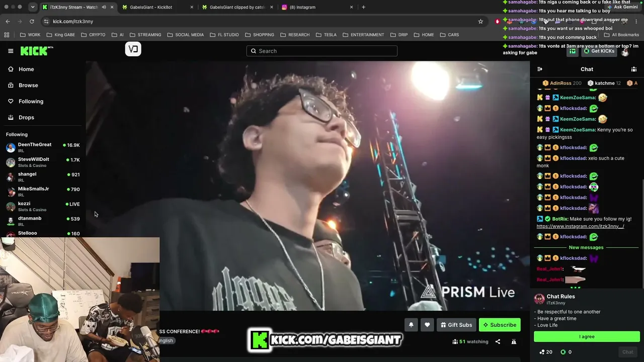Viewport: 644px width, 362px height.
Task: Open the channel points balance showing 20
Action: [x=545, y=352]
